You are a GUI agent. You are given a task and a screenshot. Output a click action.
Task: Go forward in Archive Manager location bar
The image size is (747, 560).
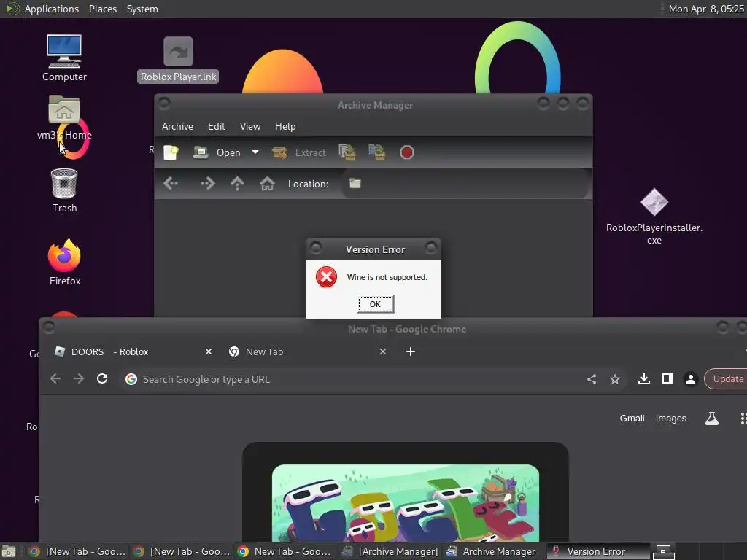pos(208,183)
